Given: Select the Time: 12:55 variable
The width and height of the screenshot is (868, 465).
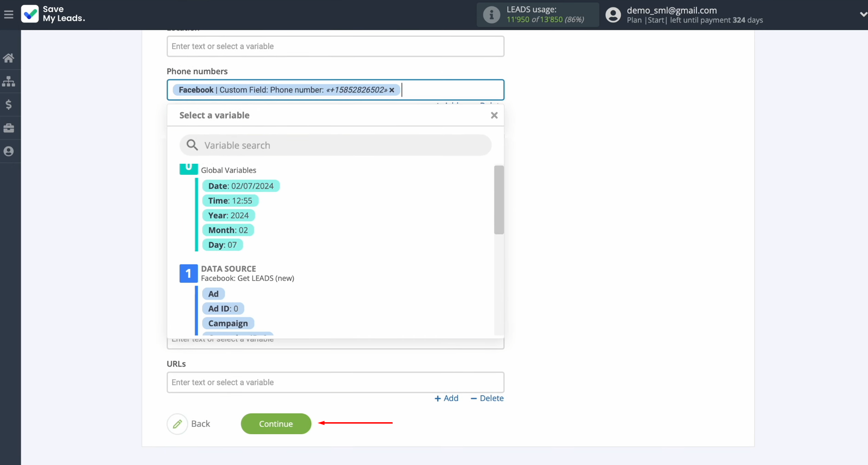Looking at the screenshot, I should [x=230, y=201].
